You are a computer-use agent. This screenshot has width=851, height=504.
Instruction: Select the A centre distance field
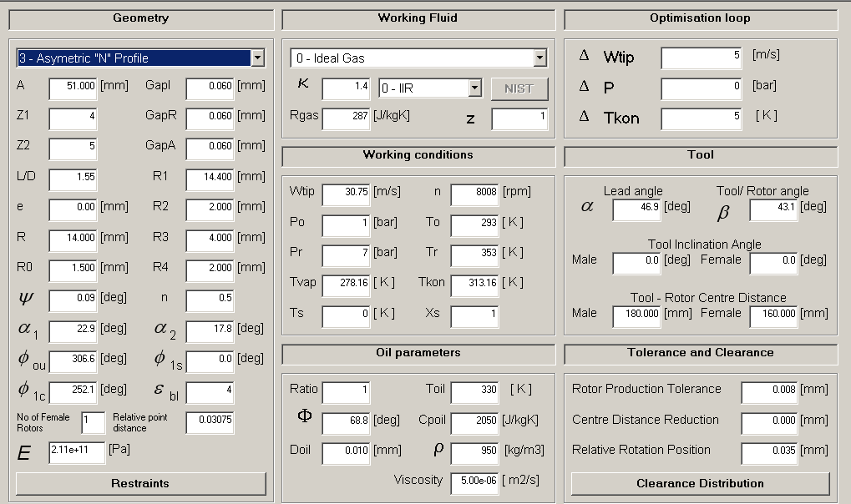[73, 88]
